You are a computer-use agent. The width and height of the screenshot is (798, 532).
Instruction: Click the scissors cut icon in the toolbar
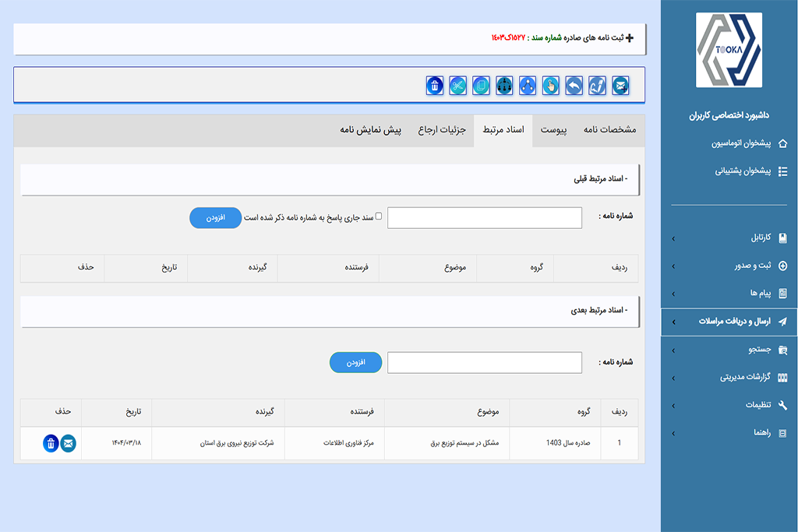pos(458,86)
